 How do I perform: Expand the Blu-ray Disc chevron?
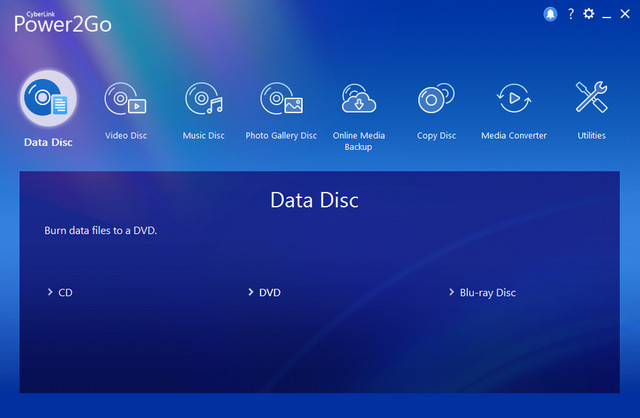451,292
